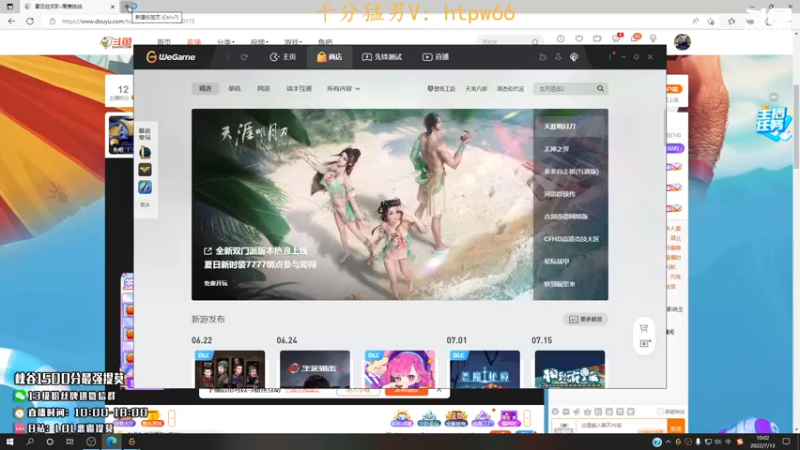The height and width of the screenshot is (450, 800).
Task: Open WeGame from the taskbar
Action: (x=132, y=442)
